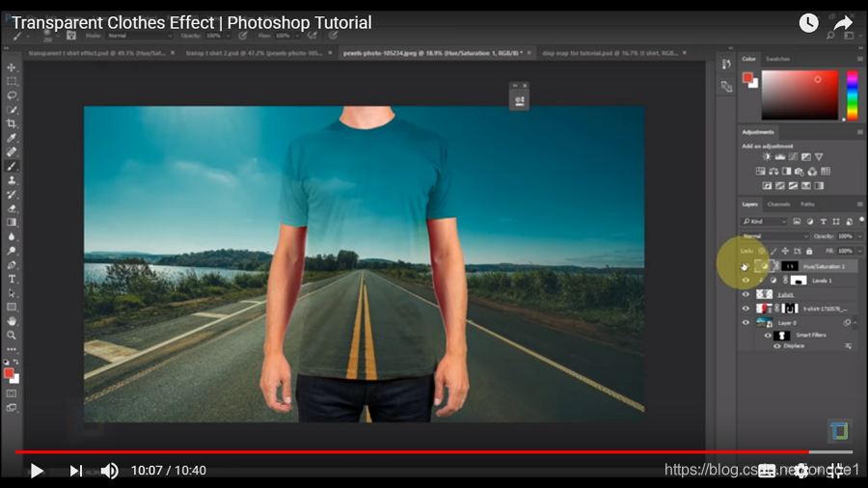
Task: Switch to the Channels tab
Action: (x=778, y=204)
